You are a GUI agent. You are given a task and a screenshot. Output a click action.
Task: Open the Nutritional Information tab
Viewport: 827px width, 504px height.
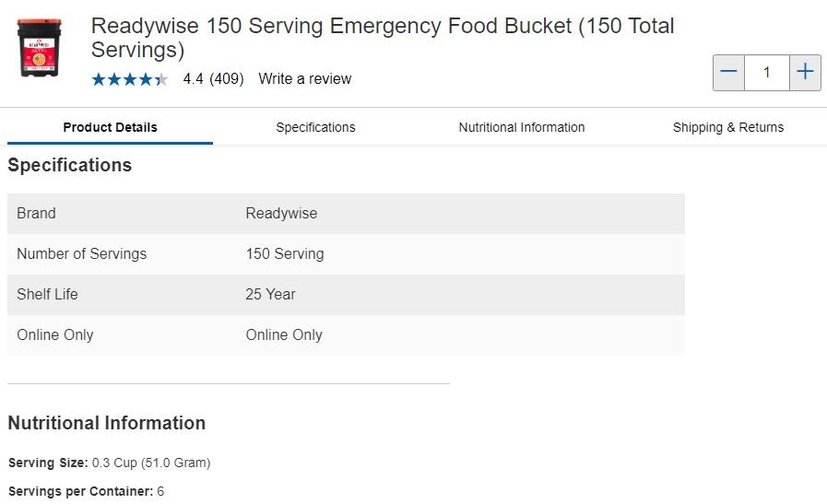(522, 127)
